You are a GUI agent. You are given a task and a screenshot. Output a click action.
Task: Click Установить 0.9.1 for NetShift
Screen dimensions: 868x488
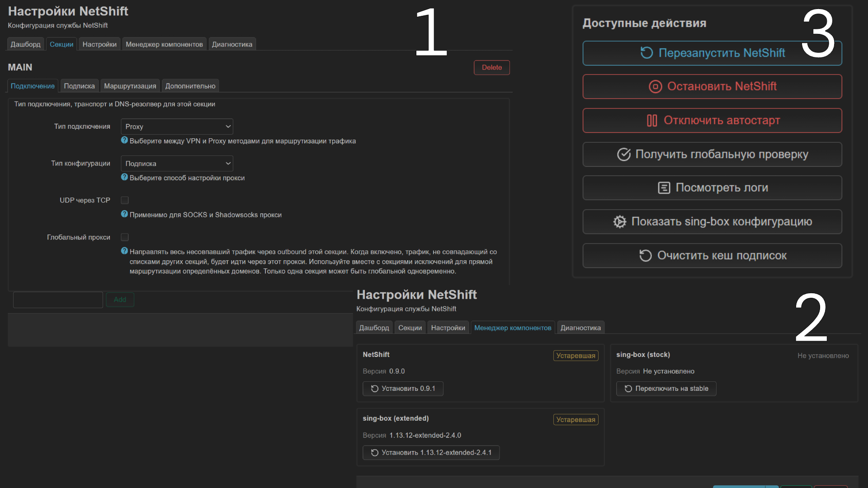[x=403, y=389]
